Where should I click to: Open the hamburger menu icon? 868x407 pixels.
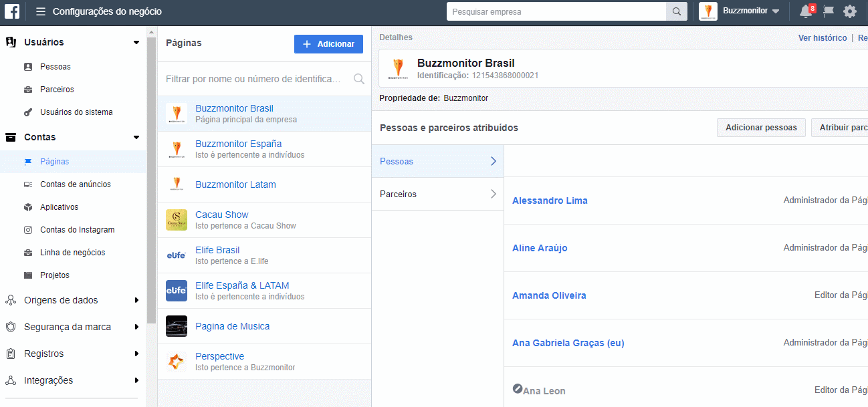click(x=41, y=12)
